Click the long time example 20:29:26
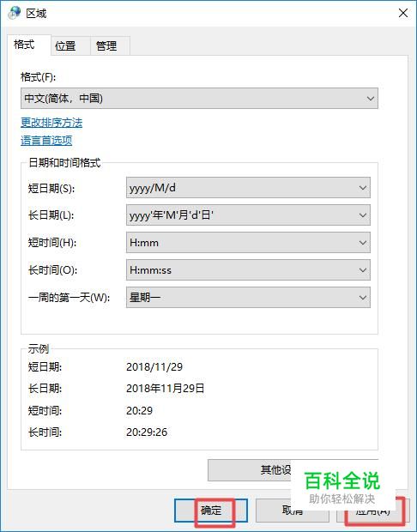Image resolution: width=417 pixels, height=532 pixels. [147, 432]
